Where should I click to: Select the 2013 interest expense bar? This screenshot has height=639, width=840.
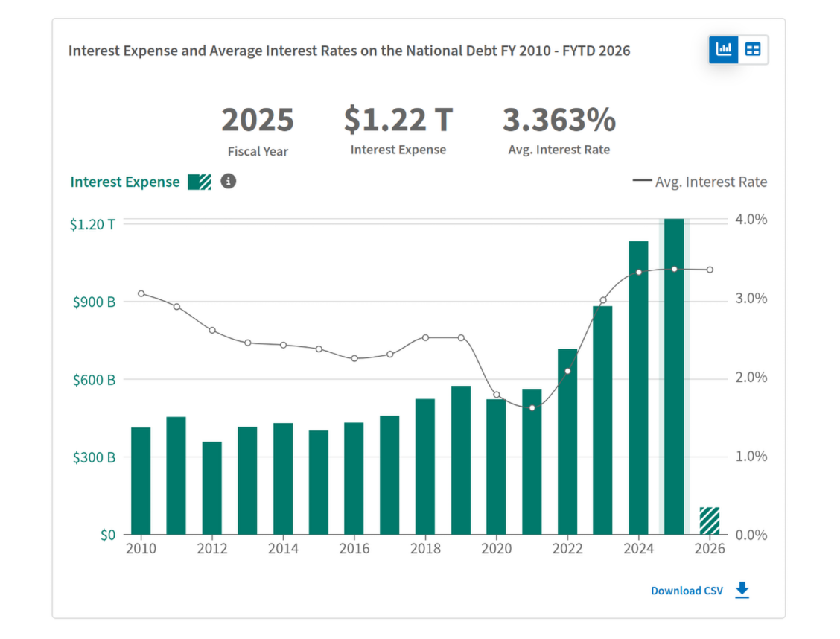click(247, 480)
